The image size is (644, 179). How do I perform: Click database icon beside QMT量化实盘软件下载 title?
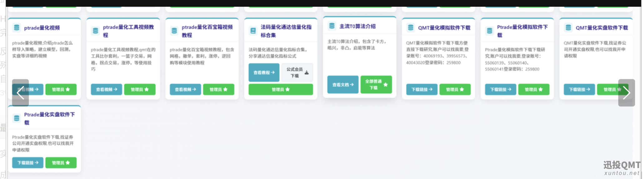pyautogui.click(x=568, y=28)
